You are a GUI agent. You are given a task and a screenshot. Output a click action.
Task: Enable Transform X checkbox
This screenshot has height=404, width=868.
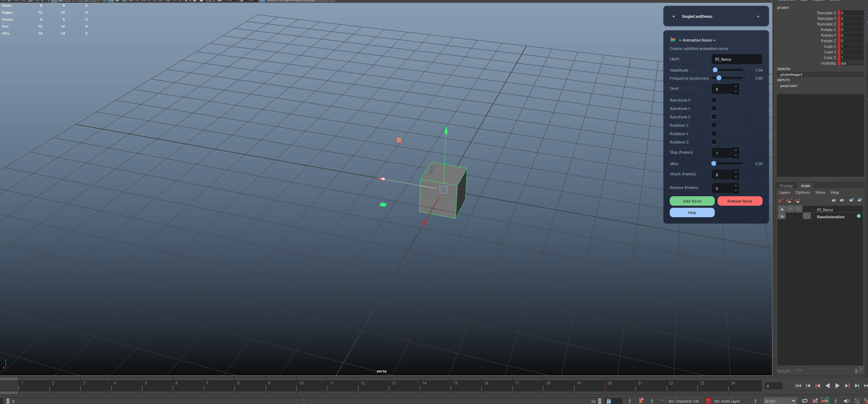[714, 100]
